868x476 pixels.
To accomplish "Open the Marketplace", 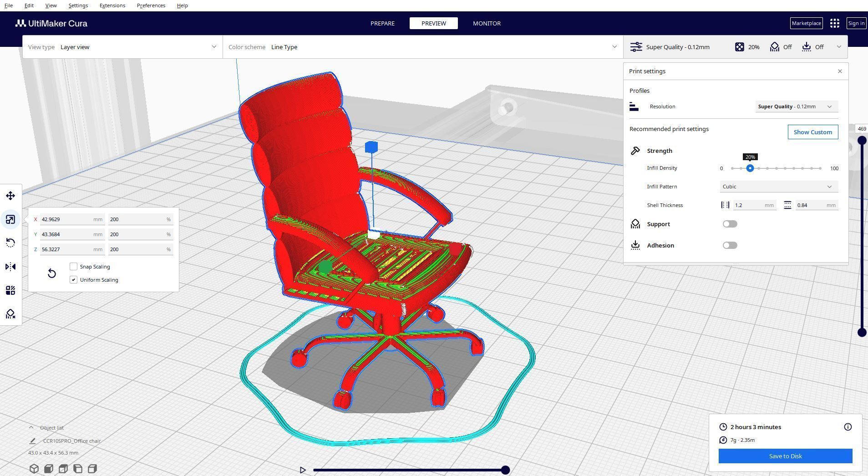I will click(806, 23).
